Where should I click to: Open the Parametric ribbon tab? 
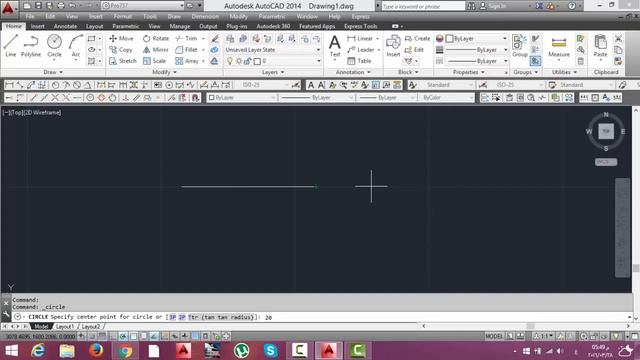click(x=126, y=26)
